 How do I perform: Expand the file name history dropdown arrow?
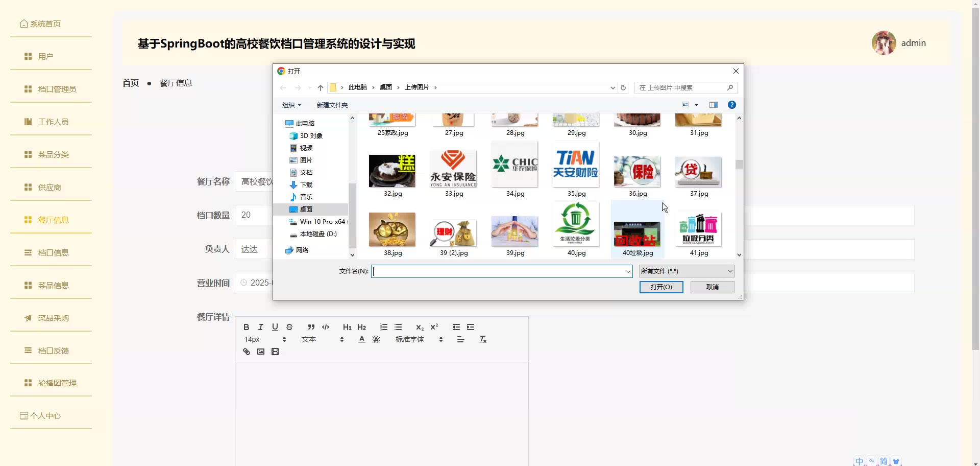(628, 271)
